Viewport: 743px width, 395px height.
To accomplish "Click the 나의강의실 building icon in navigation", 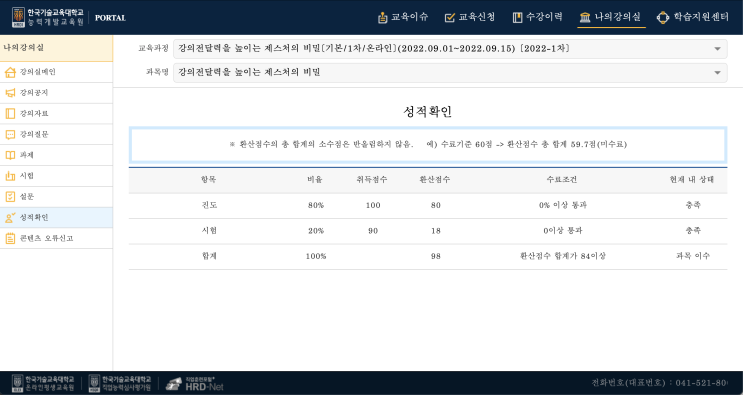I will pyautogui.click(x=585, y=18).
